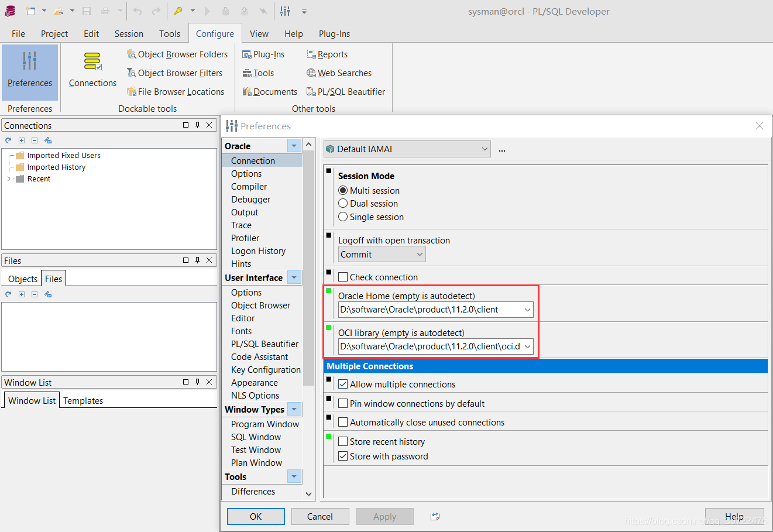Viewport: 773px width, 532px height.
Task: Refresh the Connections panel list
Action: tap(8, 140)
